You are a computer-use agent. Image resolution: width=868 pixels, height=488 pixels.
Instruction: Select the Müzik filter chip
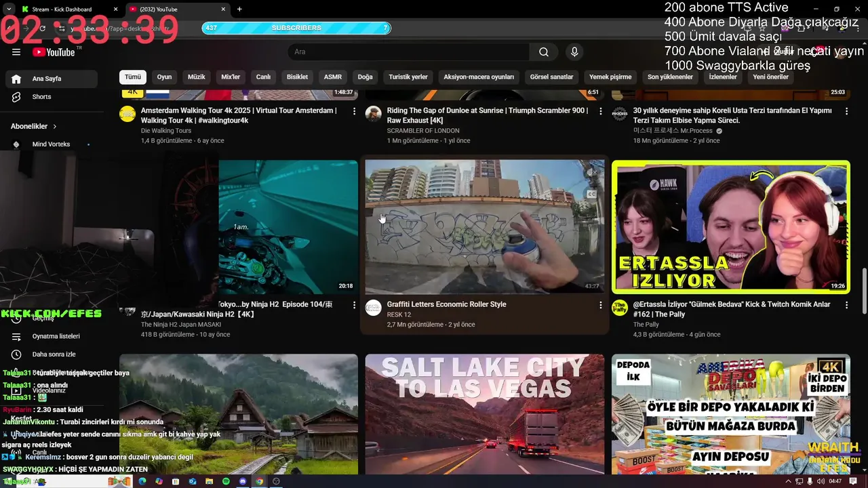(197, 77)
